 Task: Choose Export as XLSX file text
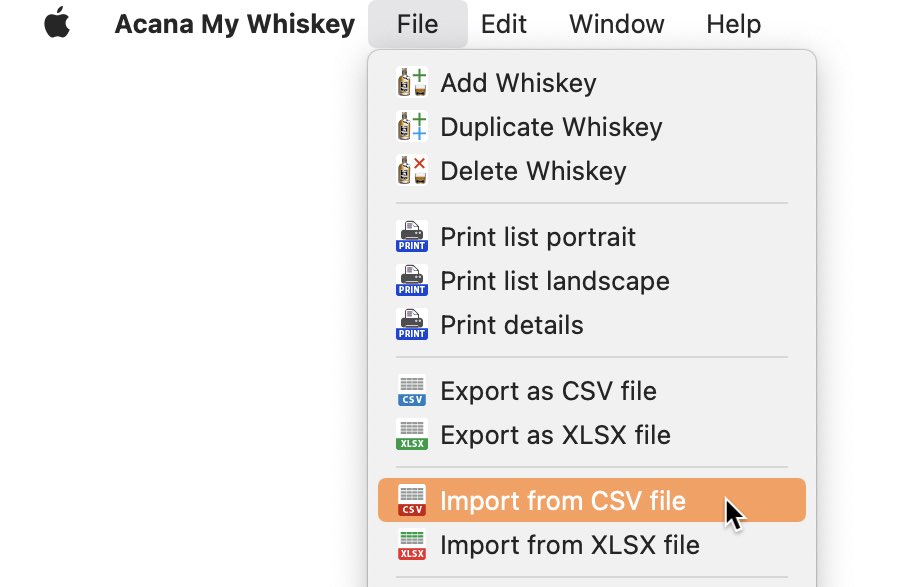click(555, 435)
